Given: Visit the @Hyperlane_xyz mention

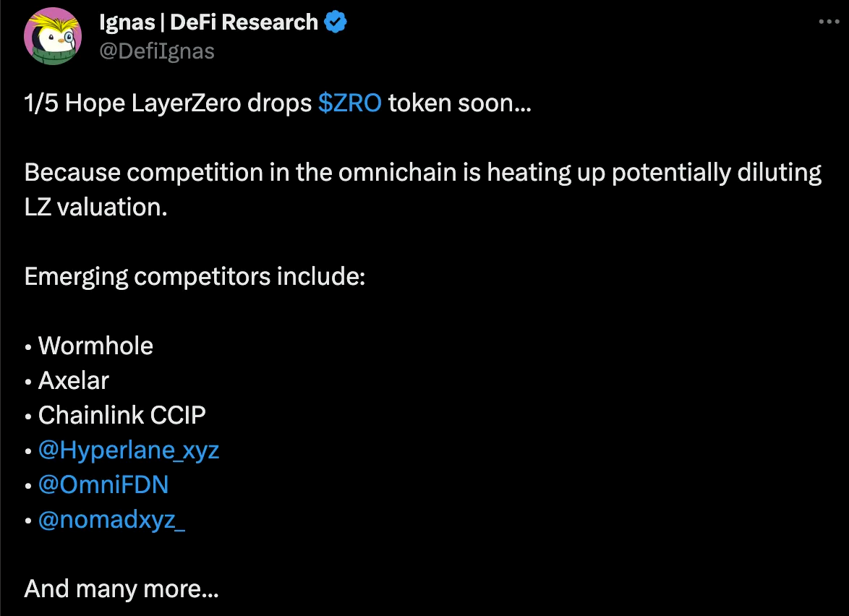Looking at the screenshot, I should point(129,450).
